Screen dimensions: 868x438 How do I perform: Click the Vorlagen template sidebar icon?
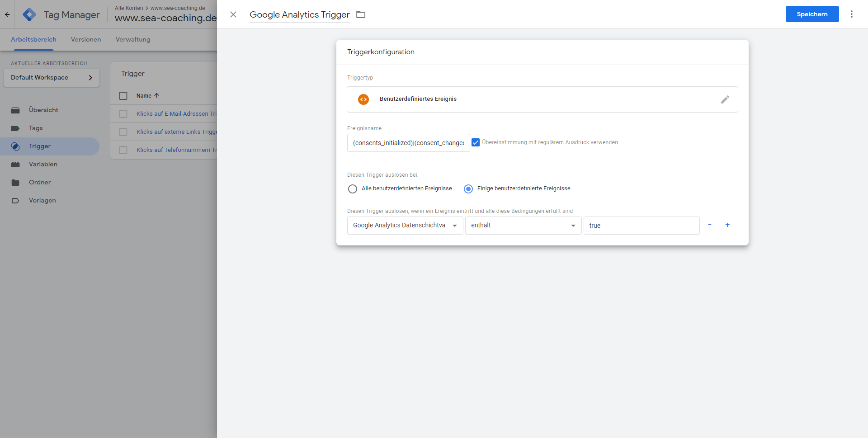click(x=15, y=201)
